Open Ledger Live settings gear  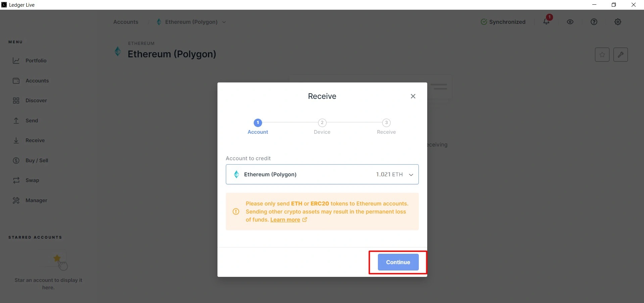618,22
